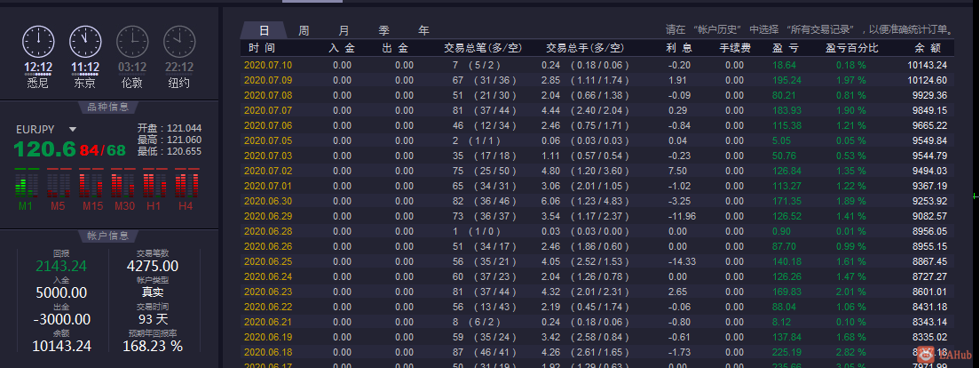Select the 2020.06.28 date row
The width and height of the screenshot is (980, 368).
597,231
